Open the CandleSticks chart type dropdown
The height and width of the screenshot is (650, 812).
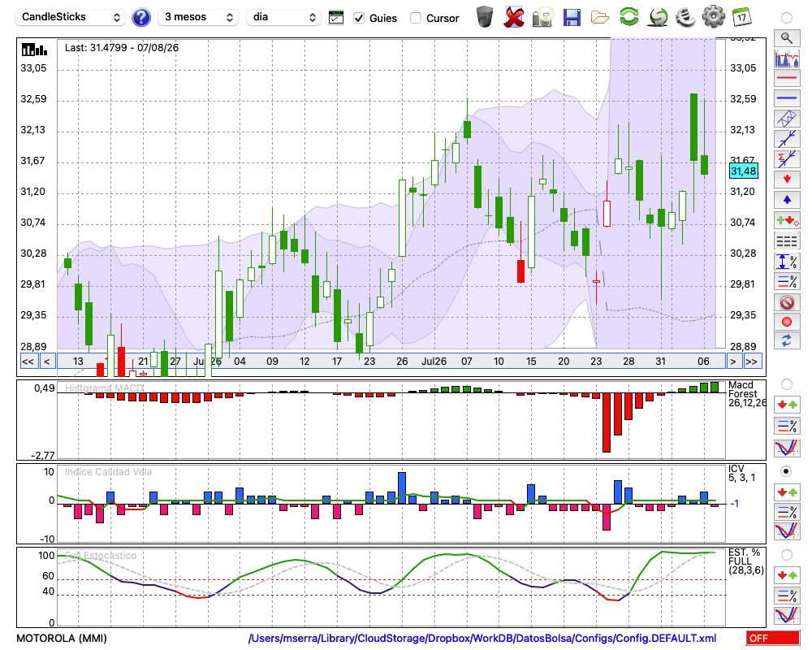click(71, 17)
